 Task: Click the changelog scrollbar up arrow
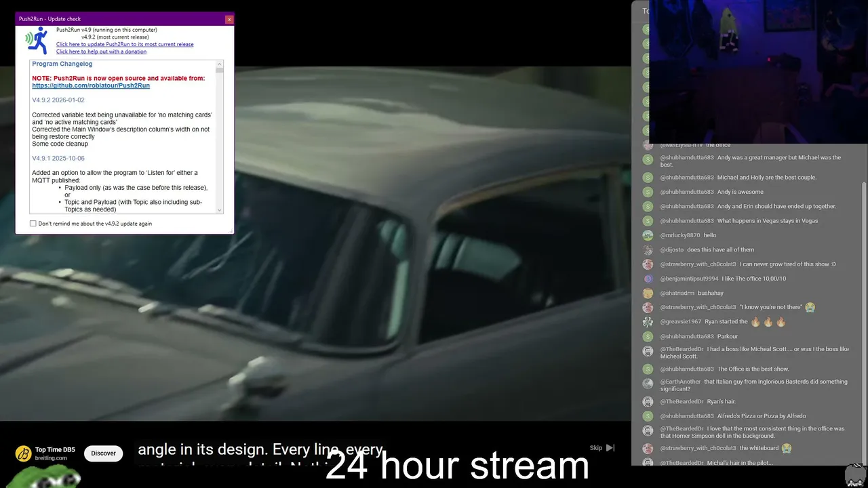click(x=219, y=63)
